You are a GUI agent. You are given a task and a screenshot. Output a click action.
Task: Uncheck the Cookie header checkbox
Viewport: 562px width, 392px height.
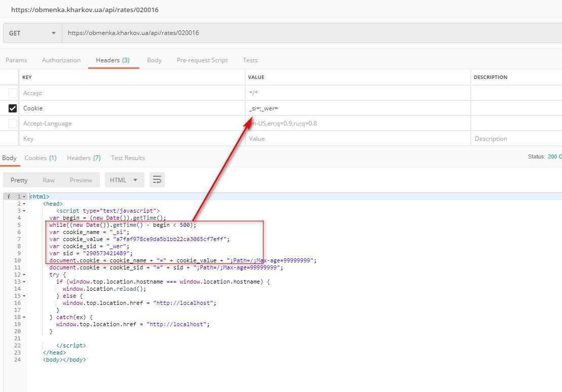[13, 108]
